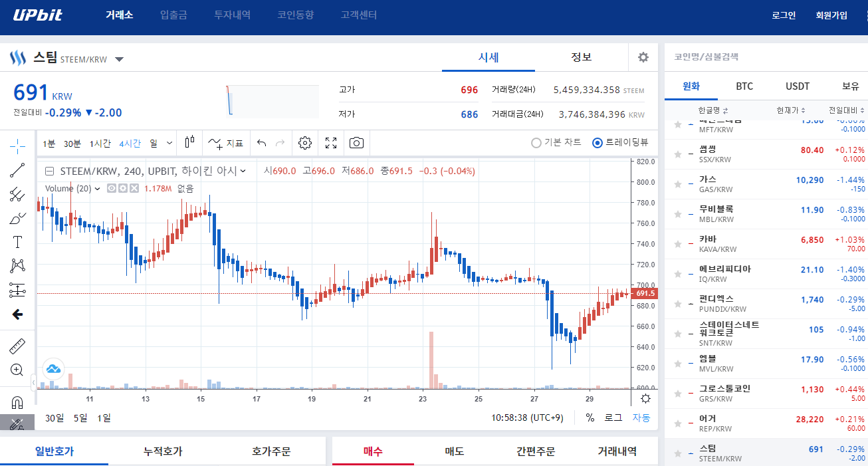This screenshot has height=466, width=868.
Task: Click the 코인명/심볼검색 search field
Action: point(766,57)
